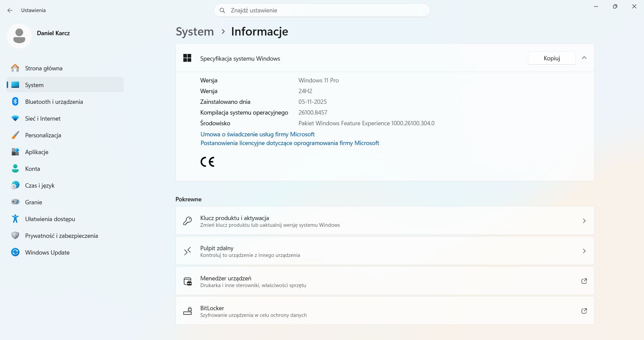Minimize the Ustawienia window
644x340 pixels.
[596, 6]
